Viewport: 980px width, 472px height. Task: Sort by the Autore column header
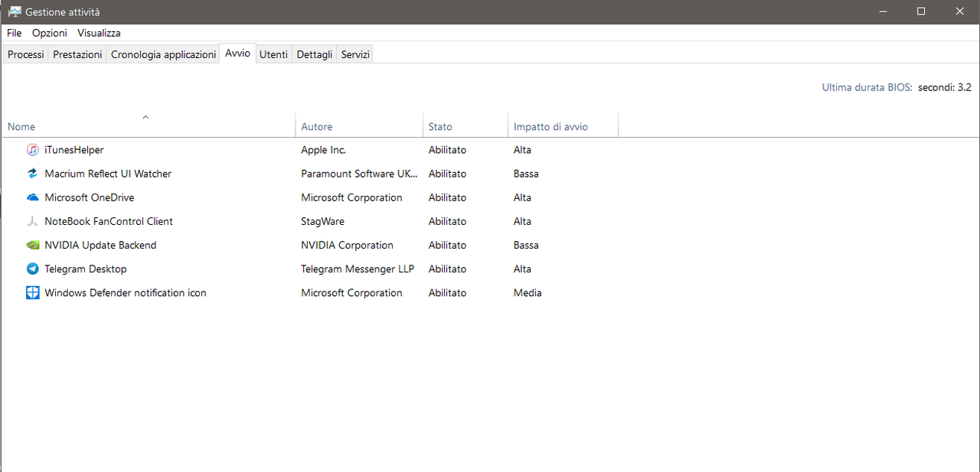pos(359,125)
